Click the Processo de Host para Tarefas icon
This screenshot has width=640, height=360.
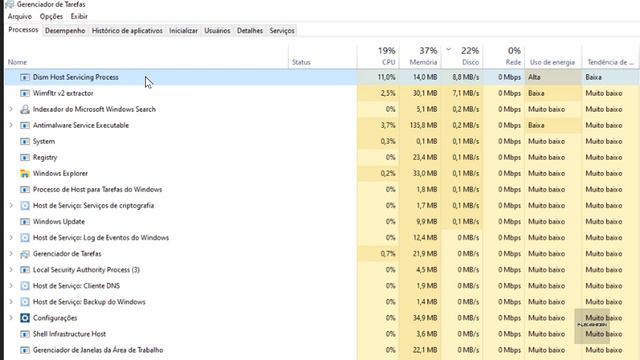click(25, 189)
